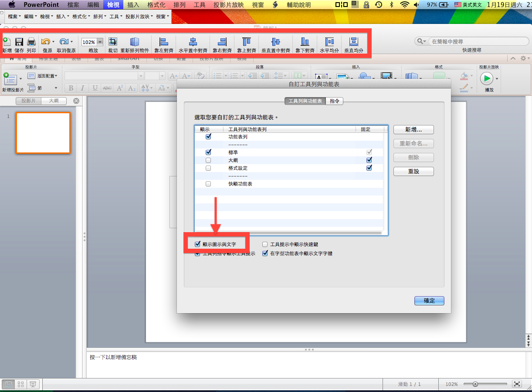Check 顯示 checkbox for 快顯功能表 row

[208, 184]
